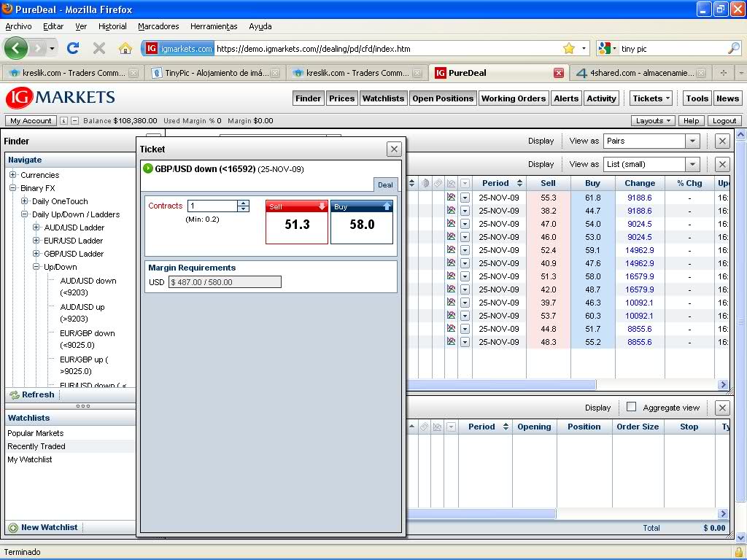Screen dimensions: 747x560
Task: Open the Tickets dropdown menu
Action: point(651,98)
